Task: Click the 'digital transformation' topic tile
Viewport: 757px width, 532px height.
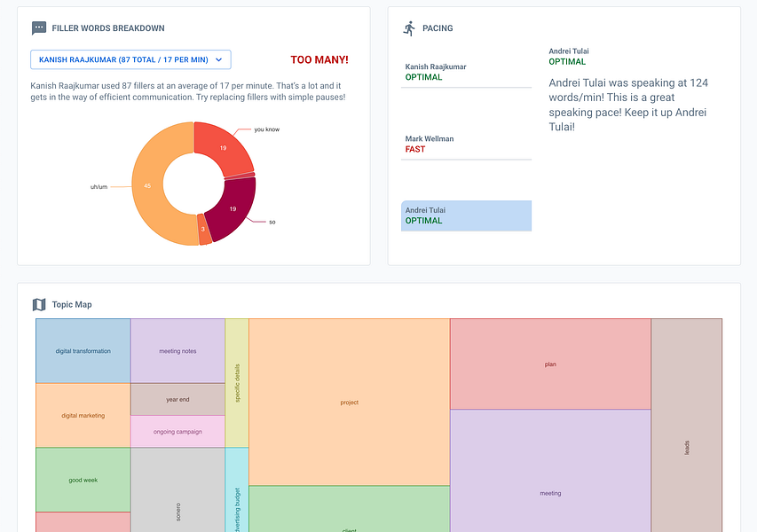Action: pyautogui.click(x=83, y=351)
